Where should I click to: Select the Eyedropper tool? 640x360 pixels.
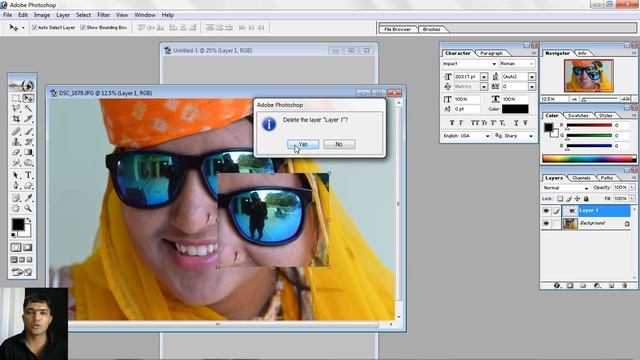[28, 198]
